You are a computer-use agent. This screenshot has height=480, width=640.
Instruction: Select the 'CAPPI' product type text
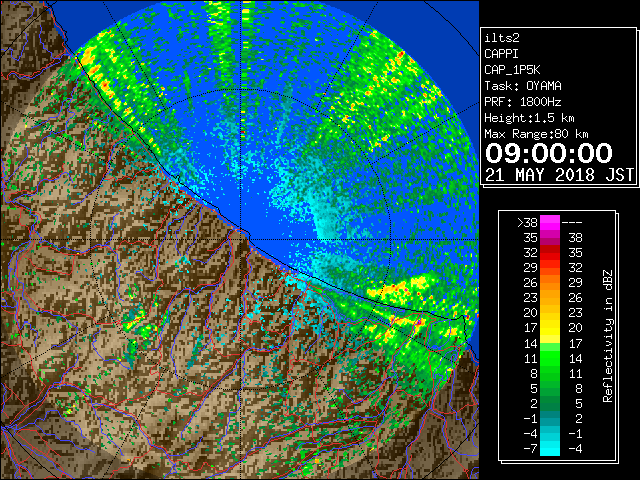point(501,54)
